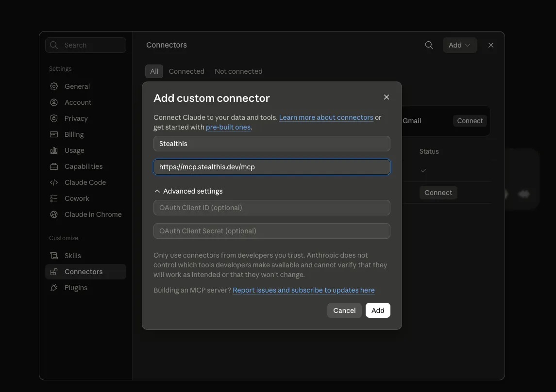Click the Connectors blocks icon
The height and width of the screenshot is (392, 556).
click(54, 272)
